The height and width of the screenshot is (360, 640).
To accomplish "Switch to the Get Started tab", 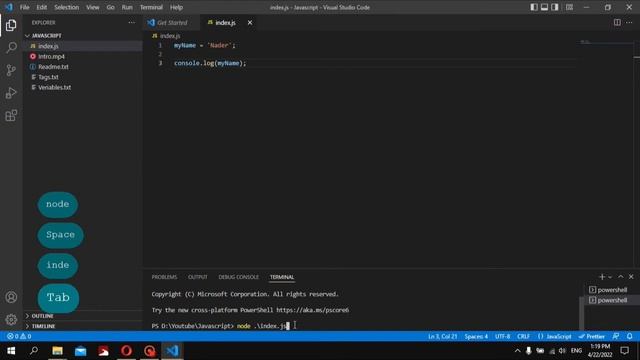I will [171, 23].
